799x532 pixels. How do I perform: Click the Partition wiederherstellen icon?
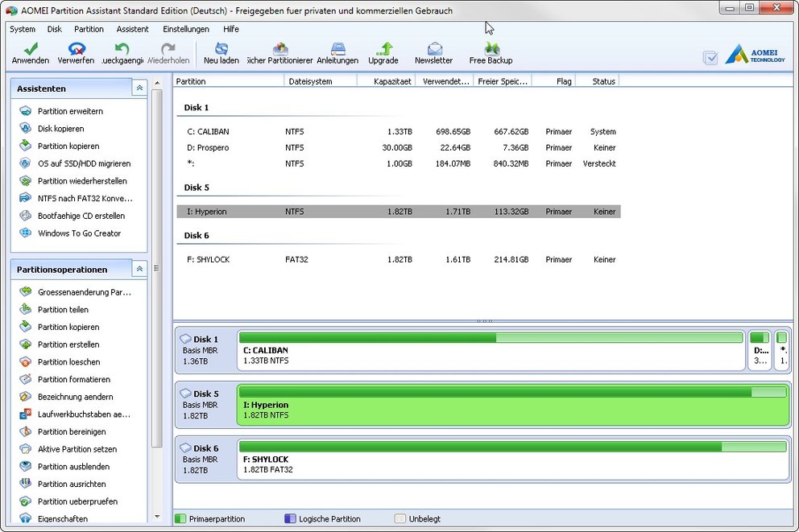[x=26, y=181]
